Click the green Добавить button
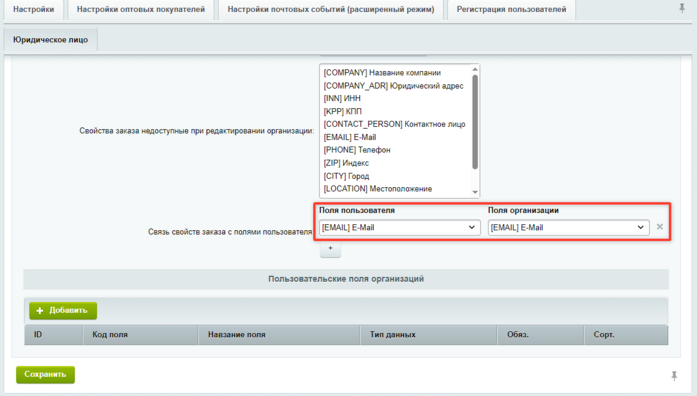Screen dimensions: 697x396 coord(63,311)
